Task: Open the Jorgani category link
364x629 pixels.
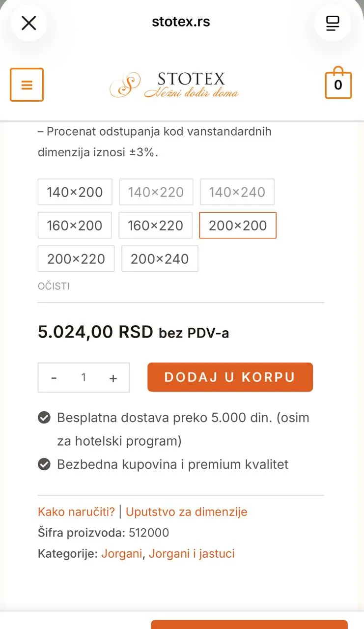Action: coord(122,554)
